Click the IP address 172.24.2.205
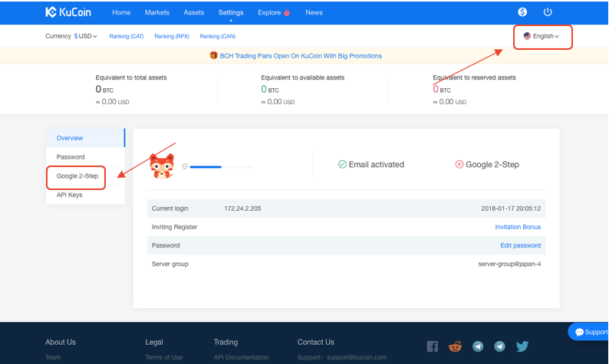This screenshot has width=609, height=364. click(x=242, y=208)
